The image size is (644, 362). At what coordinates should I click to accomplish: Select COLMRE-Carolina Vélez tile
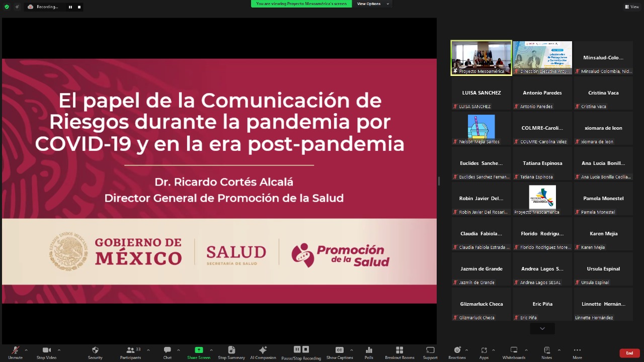point(542,128)
